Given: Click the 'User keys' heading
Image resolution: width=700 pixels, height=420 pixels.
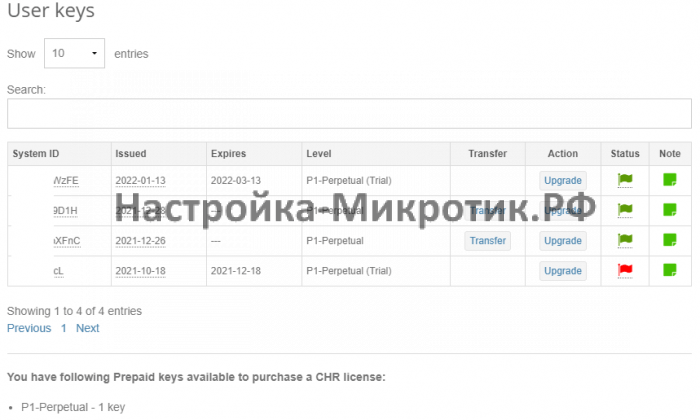Looking at the screenshot, I should tap(51, 11).
